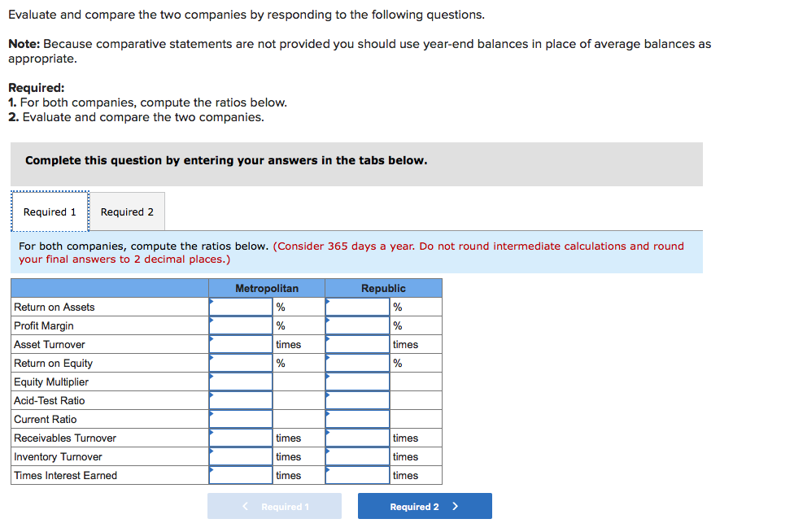Image resolution: width=794 pixels, height=532 pixels.
Task: Select Metropolitan's Times Interest Earned box
Action: pos(240,475)
